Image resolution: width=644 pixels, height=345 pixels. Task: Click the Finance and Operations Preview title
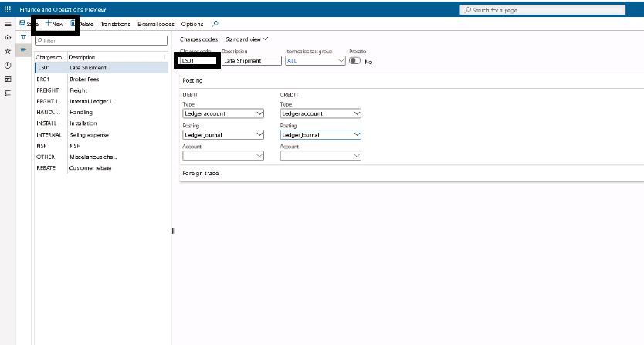tap(63, 9)
